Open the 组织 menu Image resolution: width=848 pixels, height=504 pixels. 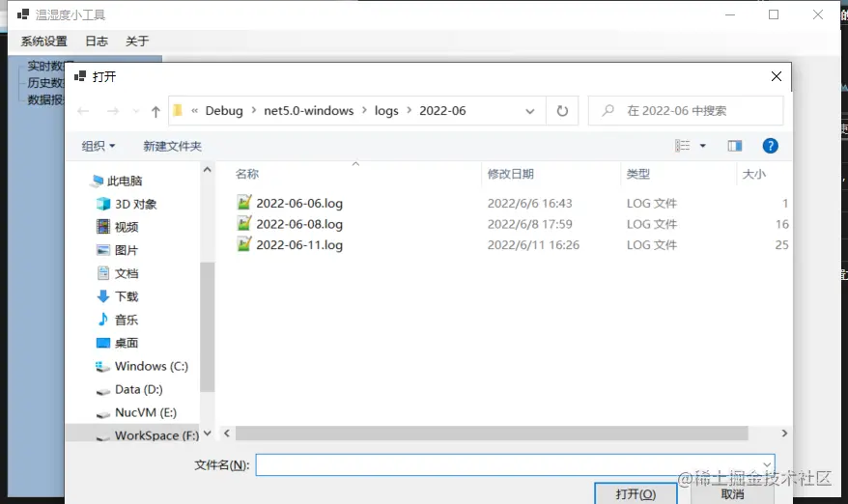coord(99,146)
